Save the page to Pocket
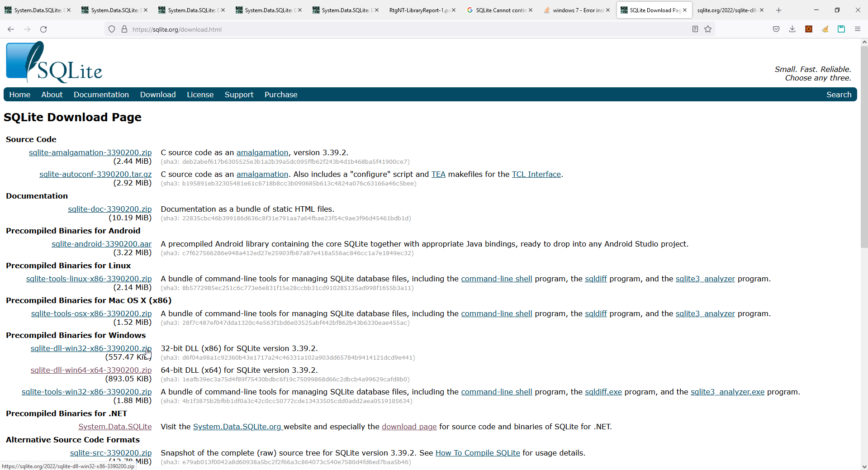Screen dimensions: 868x470 coord(776,29)
